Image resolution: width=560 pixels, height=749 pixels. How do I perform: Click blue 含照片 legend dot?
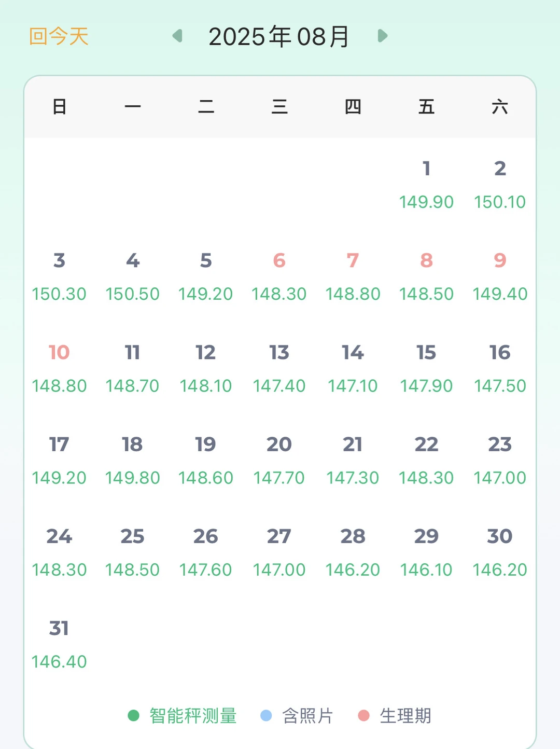pyautogui.click(x=266, y=716)
